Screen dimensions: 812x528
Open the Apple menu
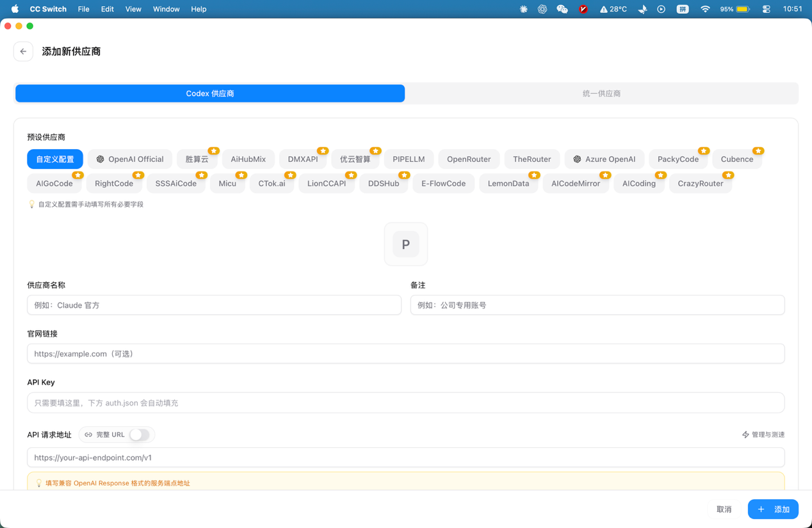(x=15, y=9)
